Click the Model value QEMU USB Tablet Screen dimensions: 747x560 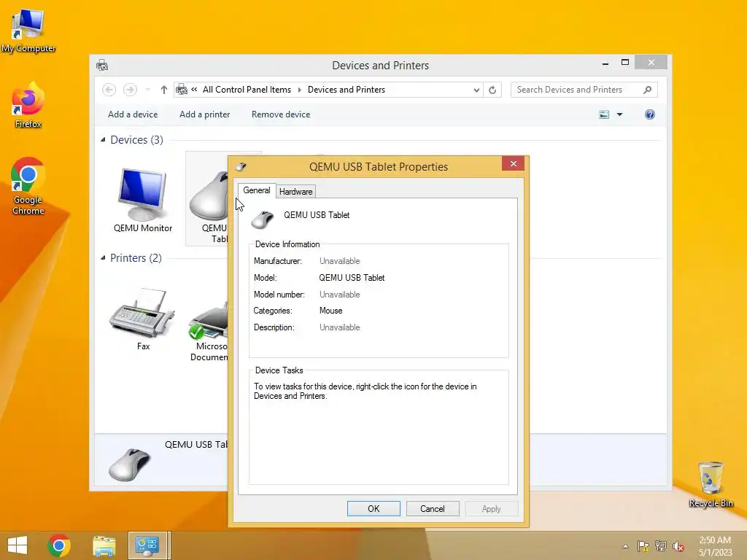(352, 278)
